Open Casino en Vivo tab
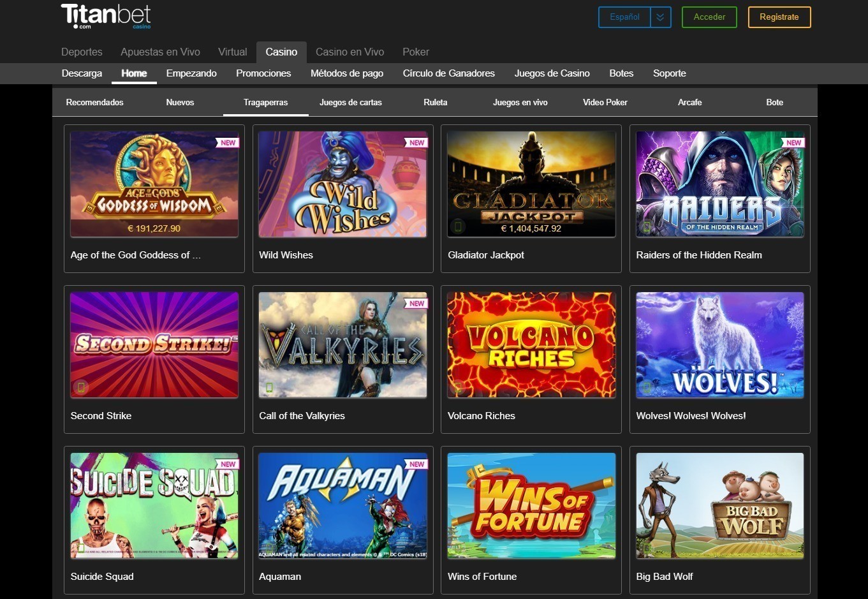The width and height of the screenshot is (868, 599). coord(349,52)
